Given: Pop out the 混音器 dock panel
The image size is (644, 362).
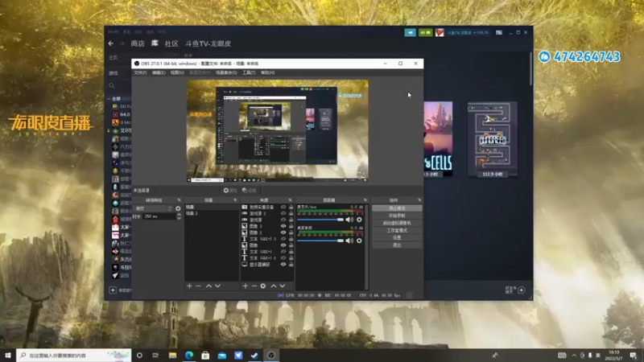Looking at the screenshot, I should pyautogui.click(x=365, y=200).
